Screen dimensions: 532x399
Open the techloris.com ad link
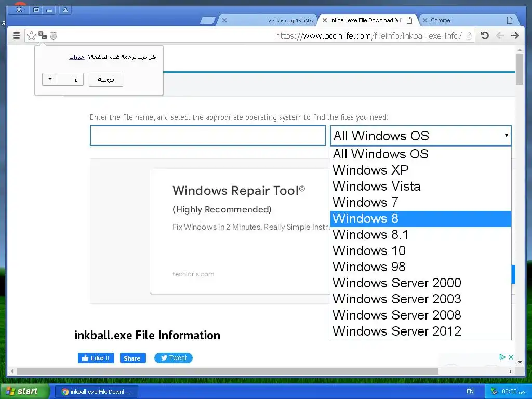pyautogui.click(x=193, y=274)
